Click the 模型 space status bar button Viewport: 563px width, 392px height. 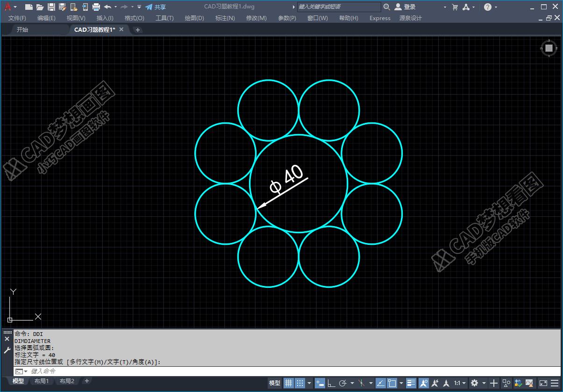275,383
